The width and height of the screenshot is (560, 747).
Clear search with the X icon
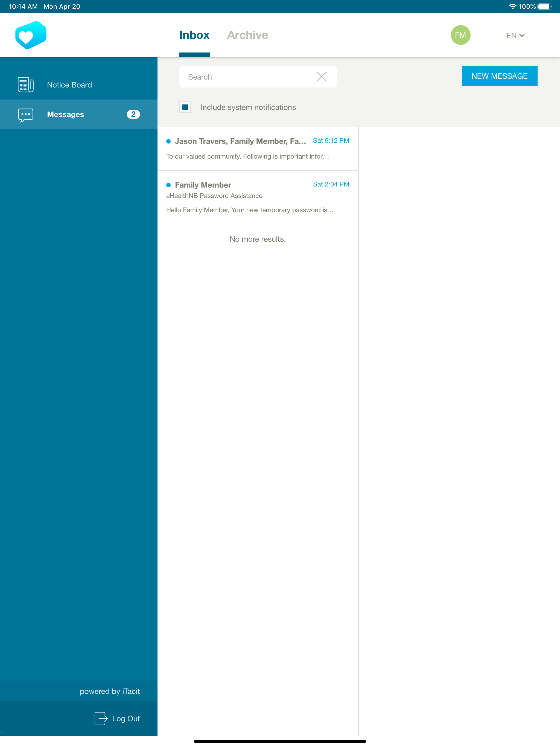321,77
